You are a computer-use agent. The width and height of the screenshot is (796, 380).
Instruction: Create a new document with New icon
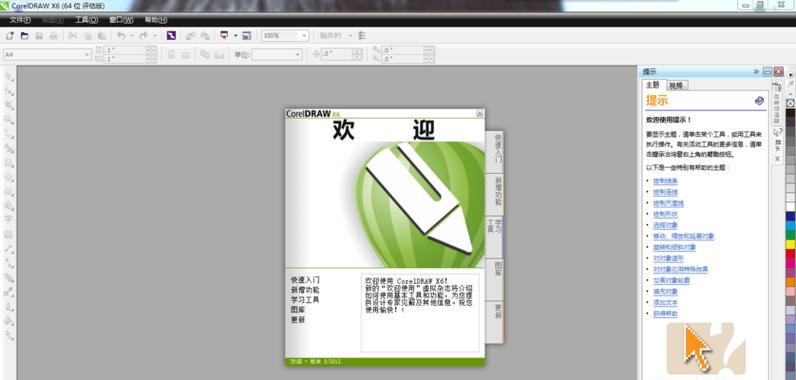pos(10,36)
